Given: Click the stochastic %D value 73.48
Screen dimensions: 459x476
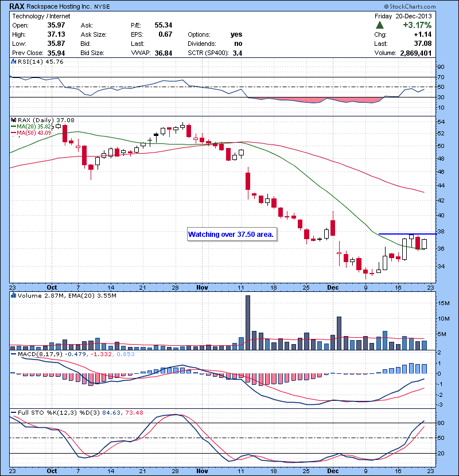Looking at the screenshot, I should tap(134, 412).
